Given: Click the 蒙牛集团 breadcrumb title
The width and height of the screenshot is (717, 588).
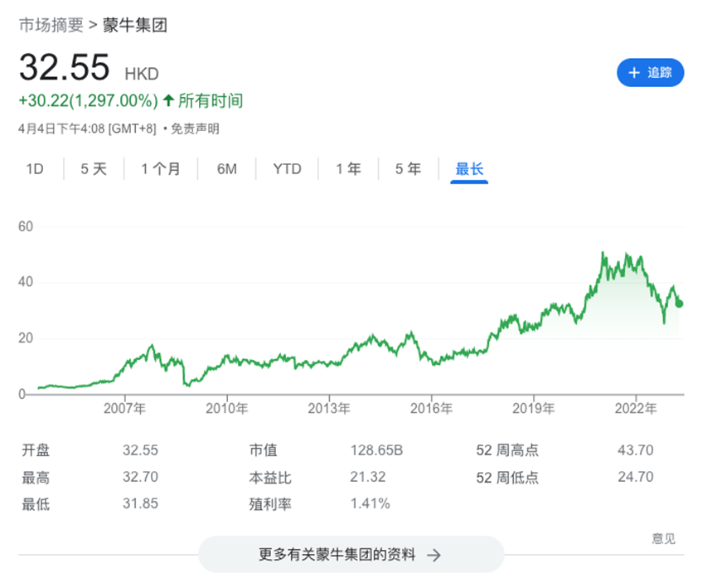Looking at the screenshot, I should pyautogui.click(x=135, y=25).
